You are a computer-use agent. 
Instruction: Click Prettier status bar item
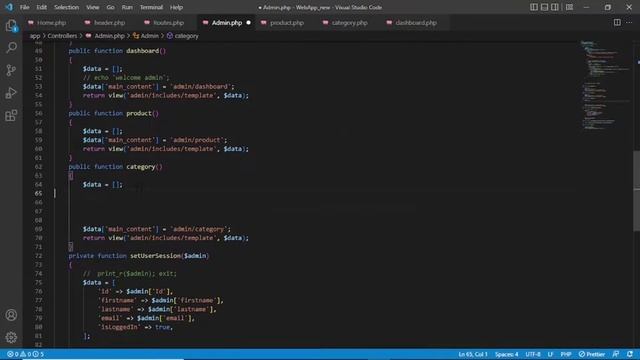click(x=592, y=354)
